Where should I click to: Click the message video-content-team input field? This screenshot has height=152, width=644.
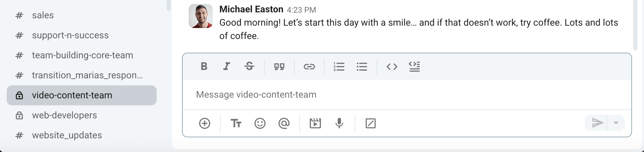pos(407,95)
